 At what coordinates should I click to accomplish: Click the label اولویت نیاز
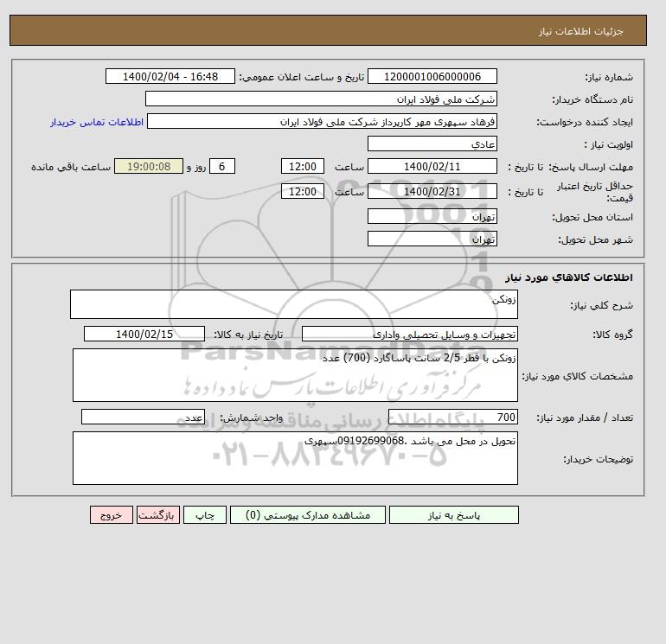[x=609, y=144]
